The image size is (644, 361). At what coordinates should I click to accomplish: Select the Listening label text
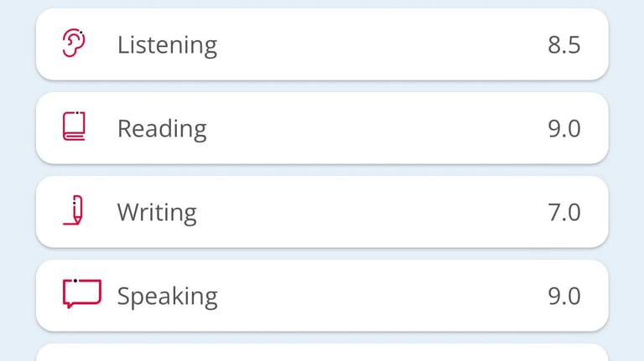[167, 45]
